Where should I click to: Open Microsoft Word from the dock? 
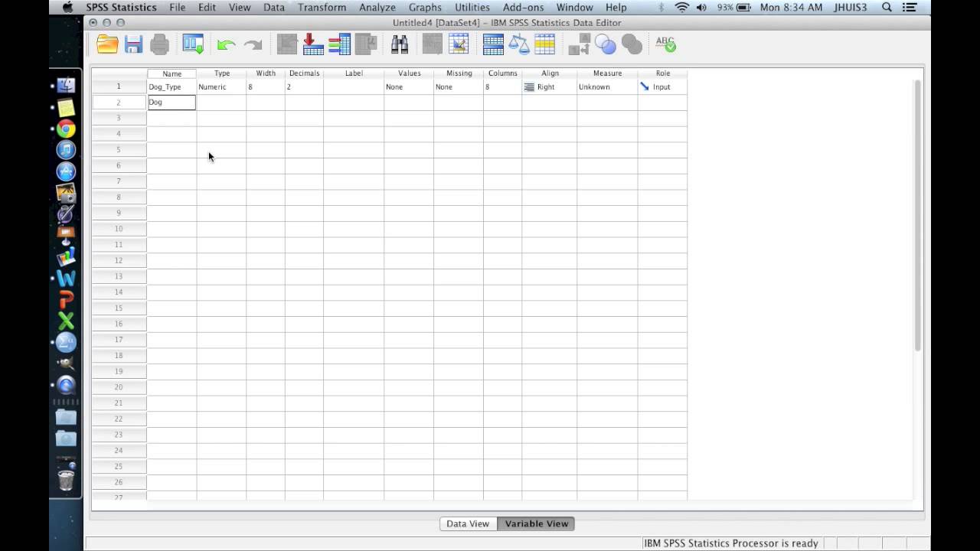pyautogui.click(x=66, y=279)
